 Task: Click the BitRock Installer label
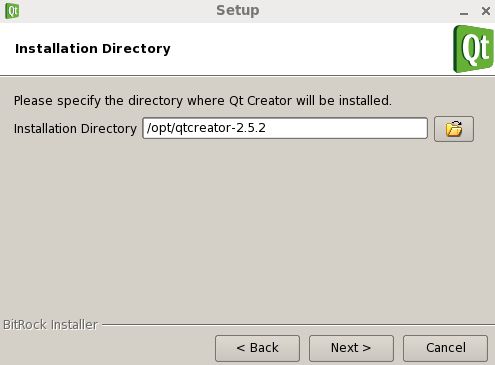50,325
